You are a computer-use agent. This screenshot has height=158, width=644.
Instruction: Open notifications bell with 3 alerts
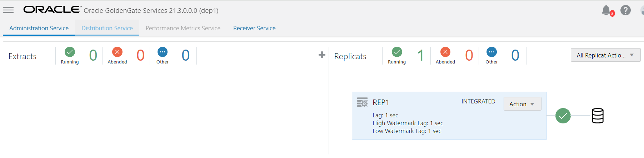pyautogui.click(x=608, y=10)
